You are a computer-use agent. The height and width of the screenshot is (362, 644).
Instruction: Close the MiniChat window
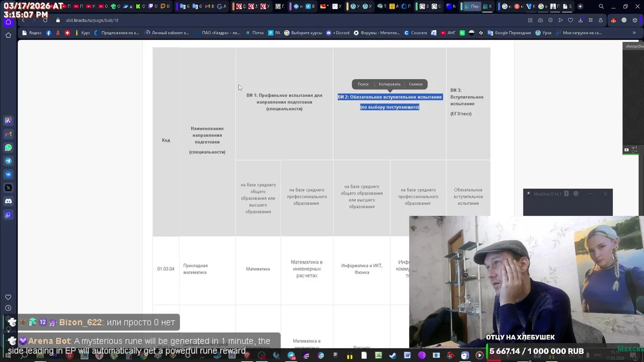(x=605, y=194)
